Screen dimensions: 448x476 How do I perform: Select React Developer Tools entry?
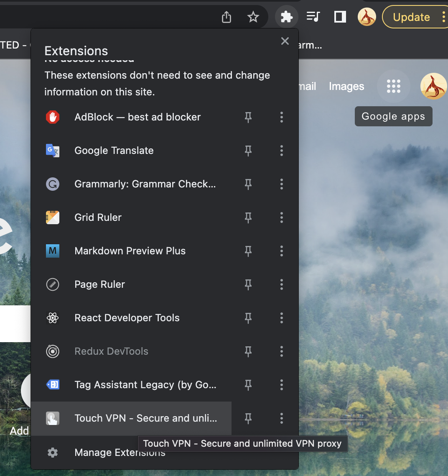point(131,318)
